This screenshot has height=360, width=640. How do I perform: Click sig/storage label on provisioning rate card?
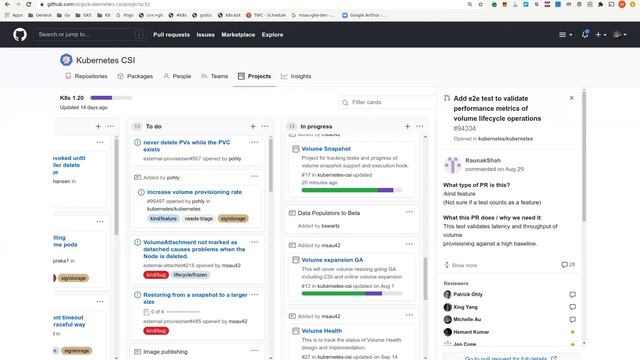pos(233,219)
